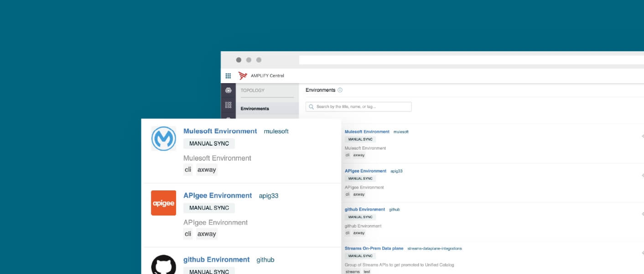Click the cli tag in enlarged APIgee card
The height and width of the screenshot is (274, 644).
[188, 234]
